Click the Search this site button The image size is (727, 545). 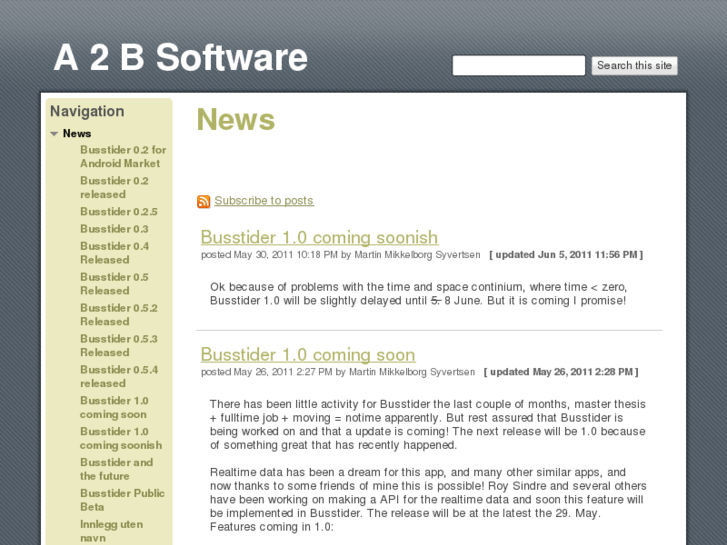point(634,65)
